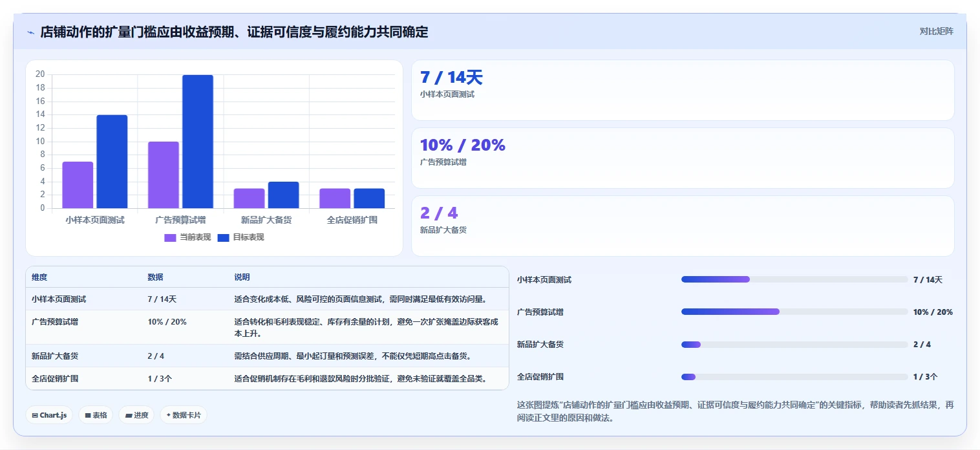The width and height of the screenshot is (980, 450).
Task: Click the blue 全店促销扩围 chart bar
Action: (x=369, y=198)
